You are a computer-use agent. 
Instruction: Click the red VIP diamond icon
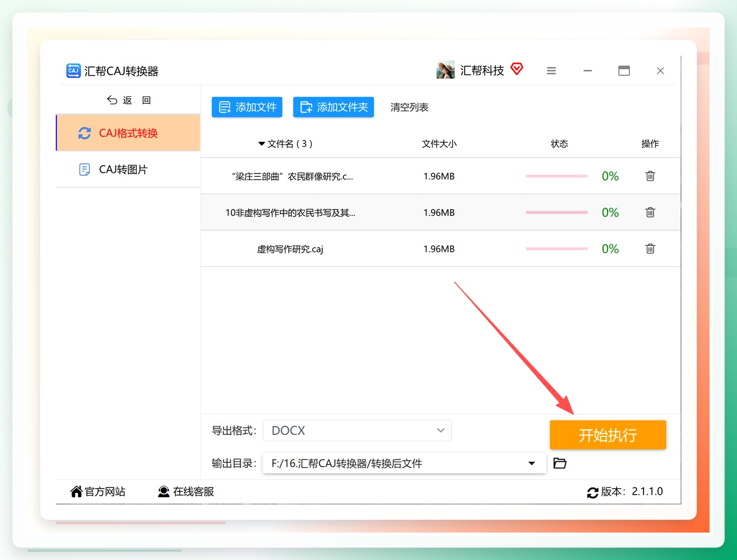(517, 69)
